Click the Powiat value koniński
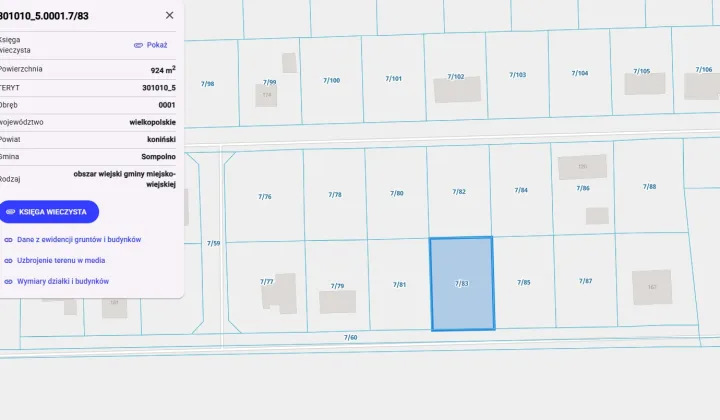720x420 pixels. coord(161,139)
